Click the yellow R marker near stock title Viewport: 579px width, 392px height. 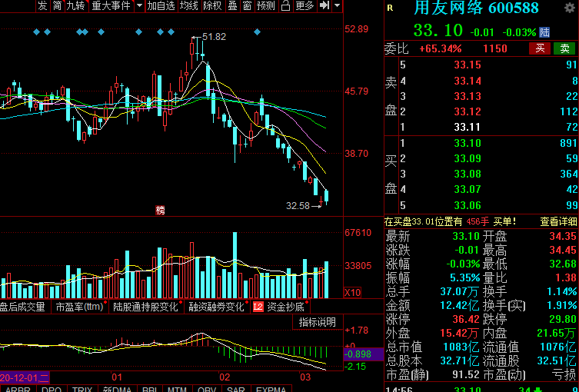pyautogui.click(x=390, y=8)
